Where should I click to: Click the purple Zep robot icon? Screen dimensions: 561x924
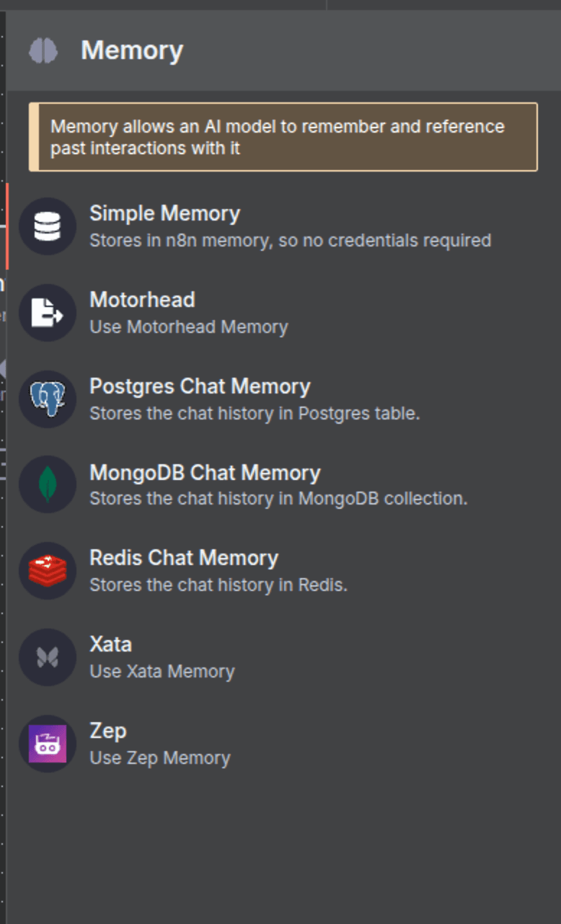(48, 744)
